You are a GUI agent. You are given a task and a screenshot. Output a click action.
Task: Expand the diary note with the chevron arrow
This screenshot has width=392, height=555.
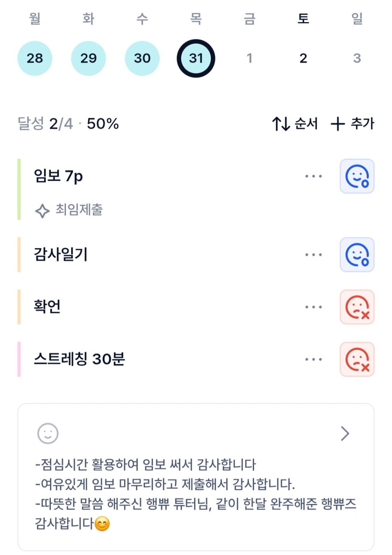(345, 433)
